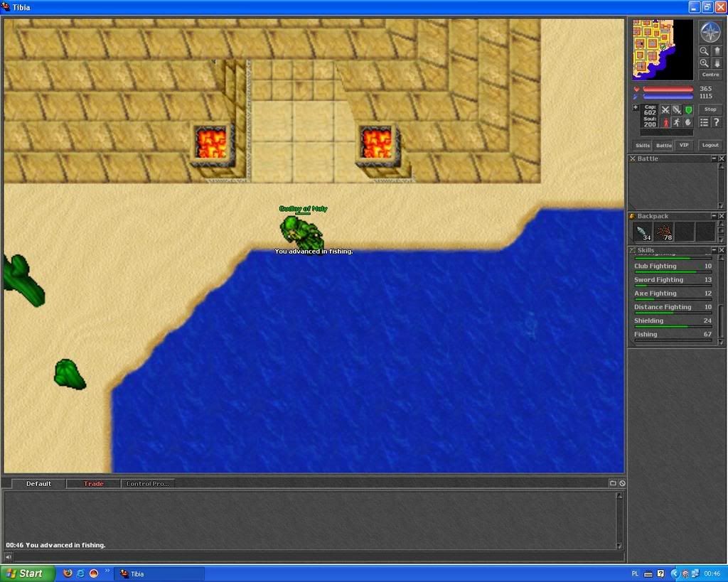Select balanced sword-and-shield fight mode
Viewport: 728px width, 582px height.
tap(677, 110)
